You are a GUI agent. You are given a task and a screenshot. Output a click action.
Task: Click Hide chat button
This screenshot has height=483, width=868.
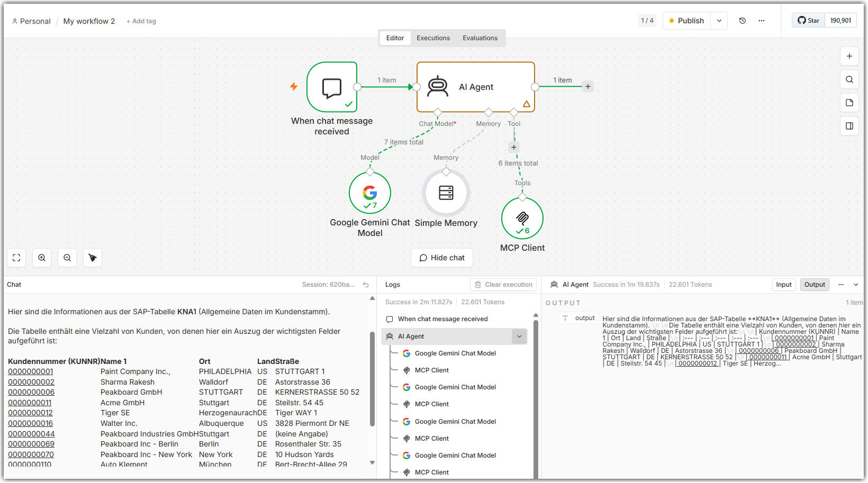pos(442,258)
